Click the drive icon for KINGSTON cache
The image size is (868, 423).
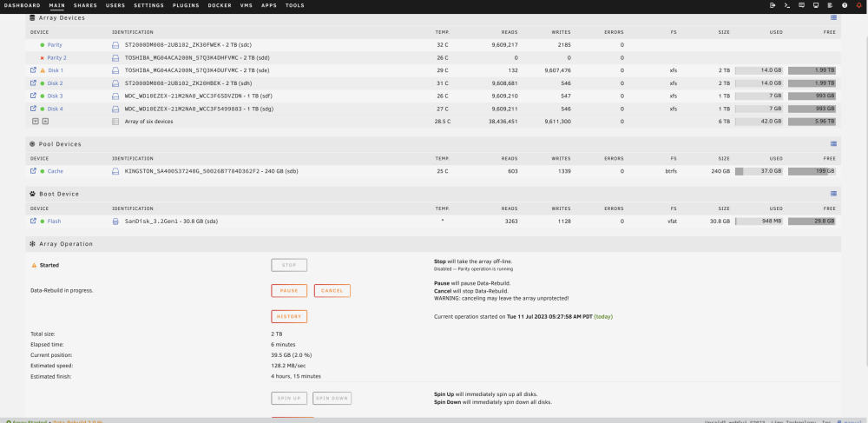[115, 171]
